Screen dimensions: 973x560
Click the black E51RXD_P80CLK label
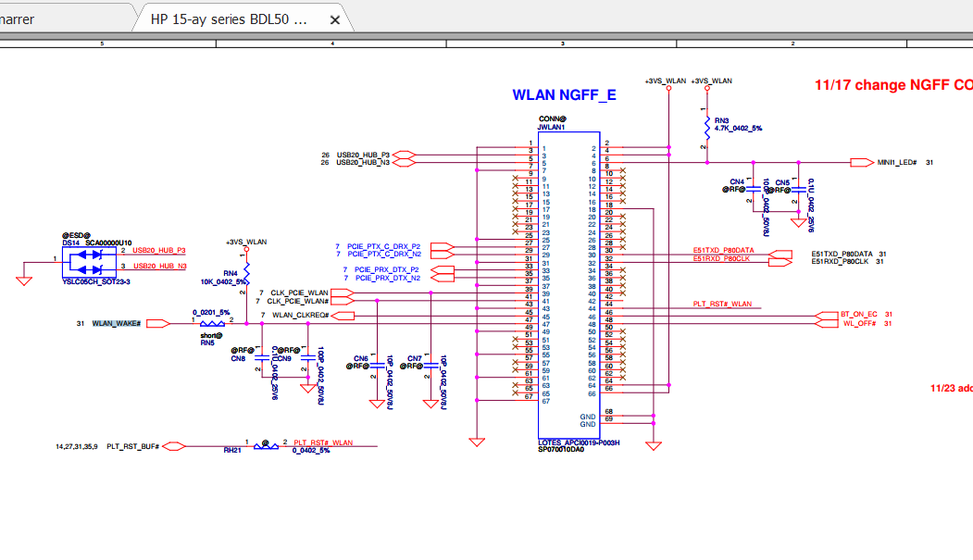[840, 262]
